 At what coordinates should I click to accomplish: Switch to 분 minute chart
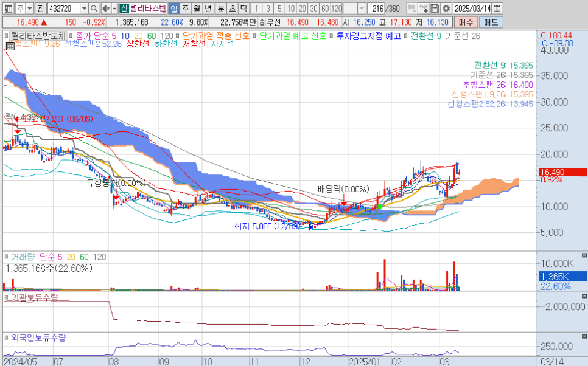221,9
